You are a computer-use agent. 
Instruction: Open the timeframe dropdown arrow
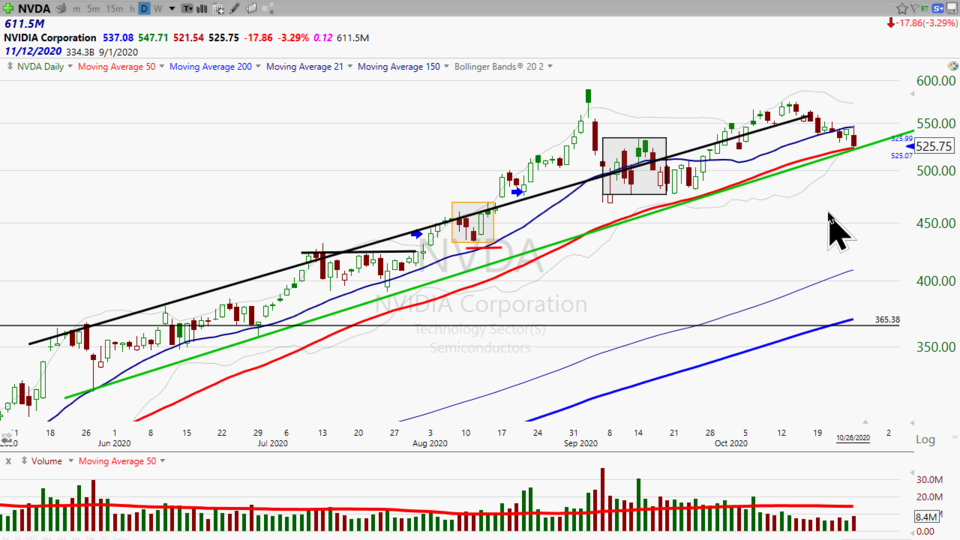(171, 9)
